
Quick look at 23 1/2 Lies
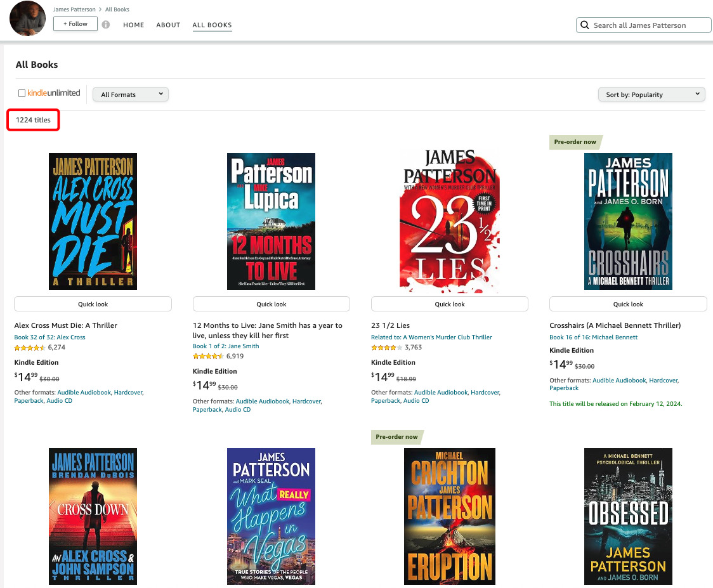[450, 304]
